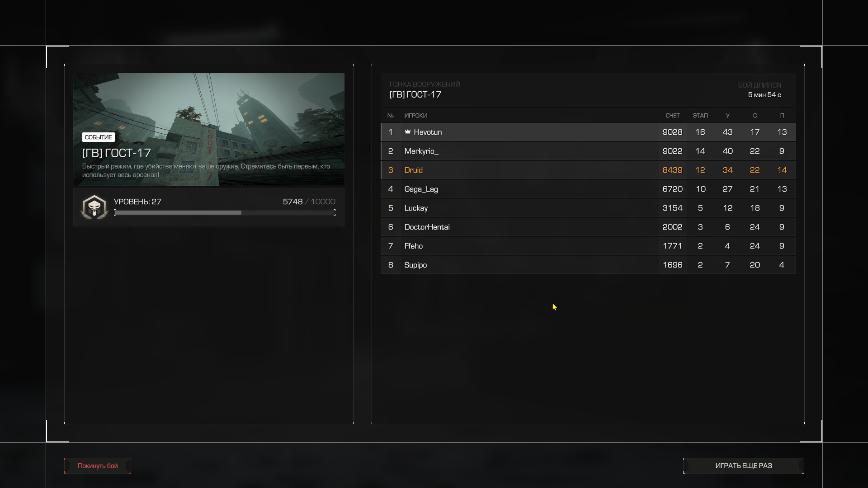The image size is (868, 488).
Task: Click the level 27 progress bar
Action: pos(225,213)
